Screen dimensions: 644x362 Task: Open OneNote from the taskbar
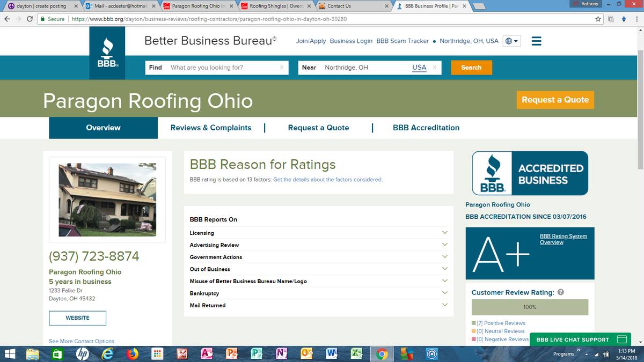point(282,354)
